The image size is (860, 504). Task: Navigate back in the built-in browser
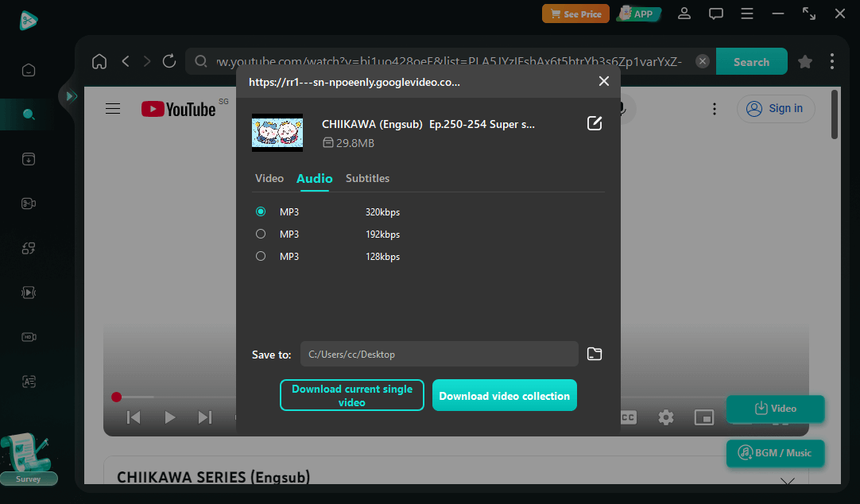pos(126,61)
